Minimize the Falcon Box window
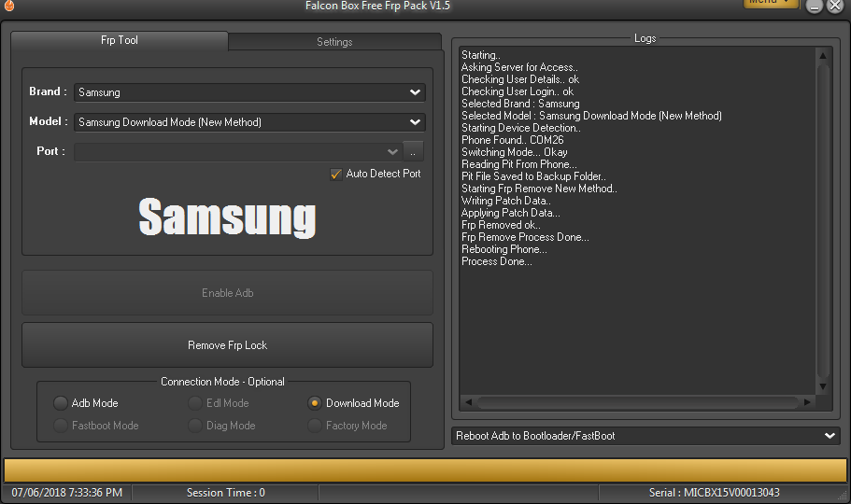The height and width of the screenshot is (504, 851). point(814,6)
